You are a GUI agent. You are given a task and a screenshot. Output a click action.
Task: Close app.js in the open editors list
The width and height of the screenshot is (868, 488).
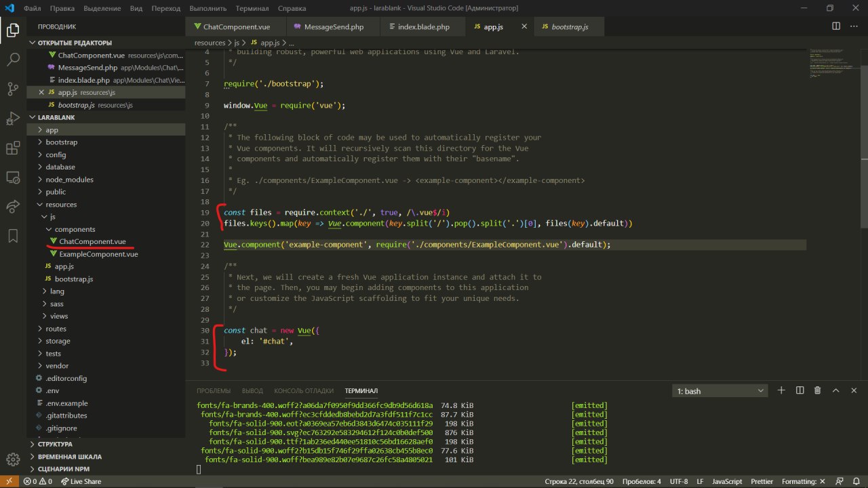coord(41,92)
